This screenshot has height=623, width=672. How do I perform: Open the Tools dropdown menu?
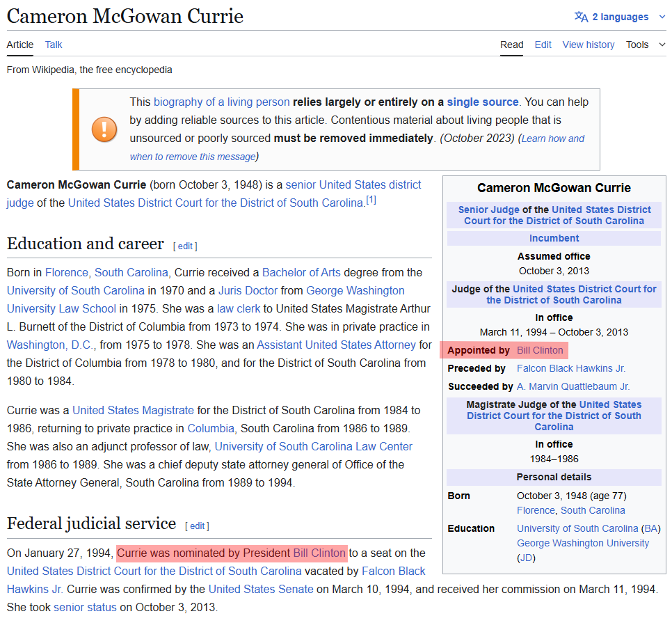[x=646, y=45]
